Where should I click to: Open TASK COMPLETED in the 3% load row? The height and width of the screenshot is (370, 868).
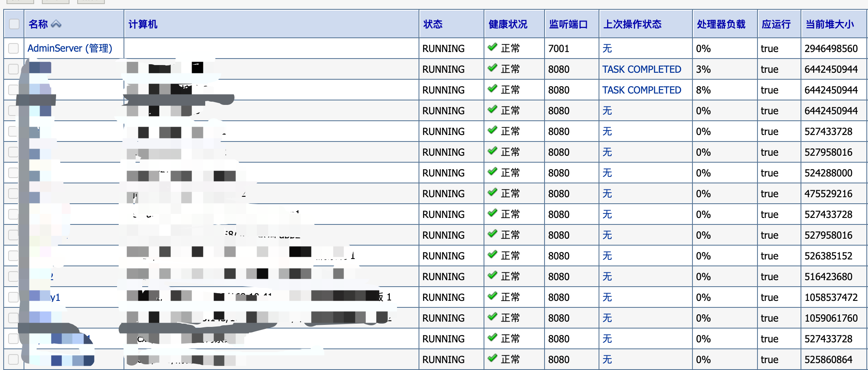click(642, 69)
